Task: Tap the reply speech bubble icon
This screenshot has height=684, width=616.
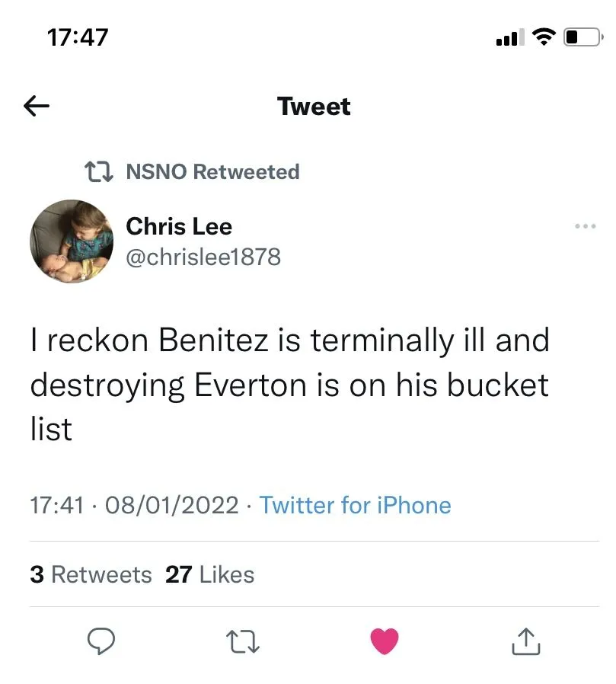Action: (100, 641)
